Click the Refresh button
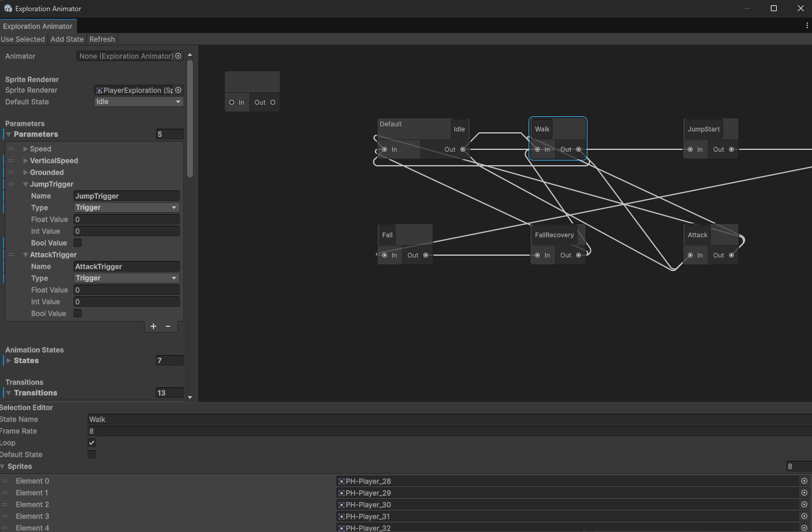Screen dimensions: 812x532 click(x=102, y=39)
